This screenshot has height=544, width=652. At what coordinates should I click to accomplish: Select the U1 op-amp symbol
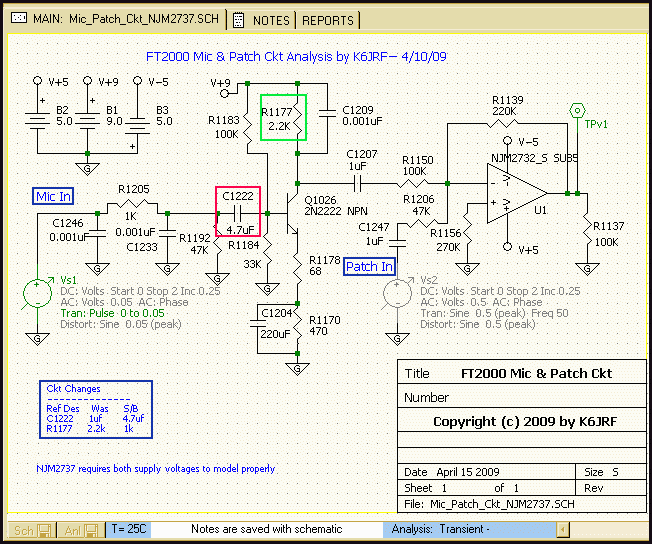pyautogui.click(x=517, y=193)
